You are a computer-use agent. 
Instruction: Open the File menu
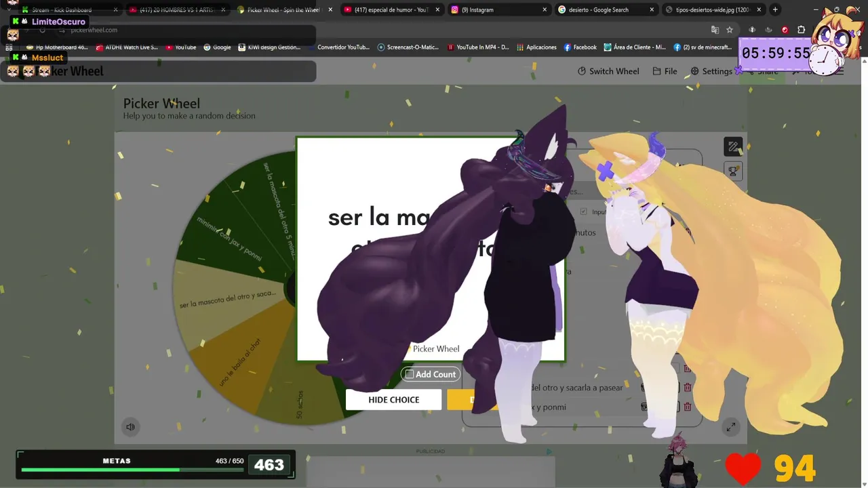coord(665,71)
